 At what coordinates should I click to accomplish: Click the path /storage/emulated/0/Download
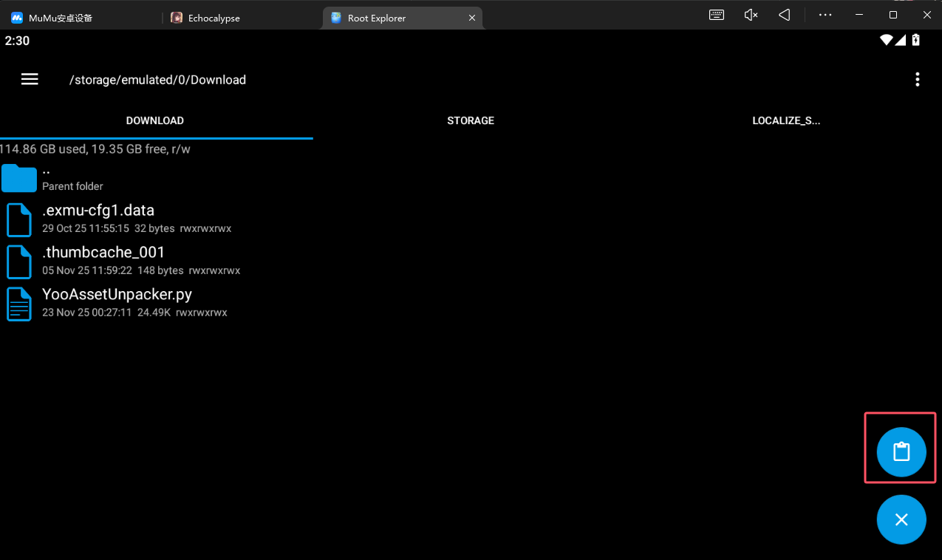coord(157,80)
